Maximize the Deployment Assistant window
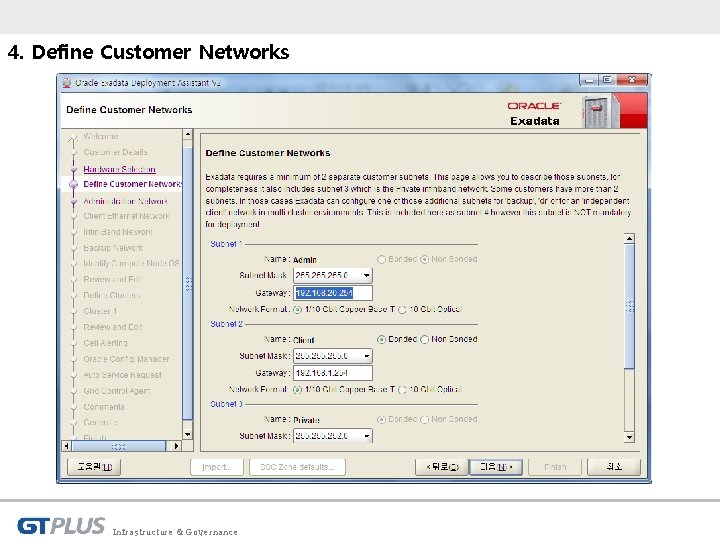Image resolution: width=720 pixels, height=540 pixels. click(607, 80)
